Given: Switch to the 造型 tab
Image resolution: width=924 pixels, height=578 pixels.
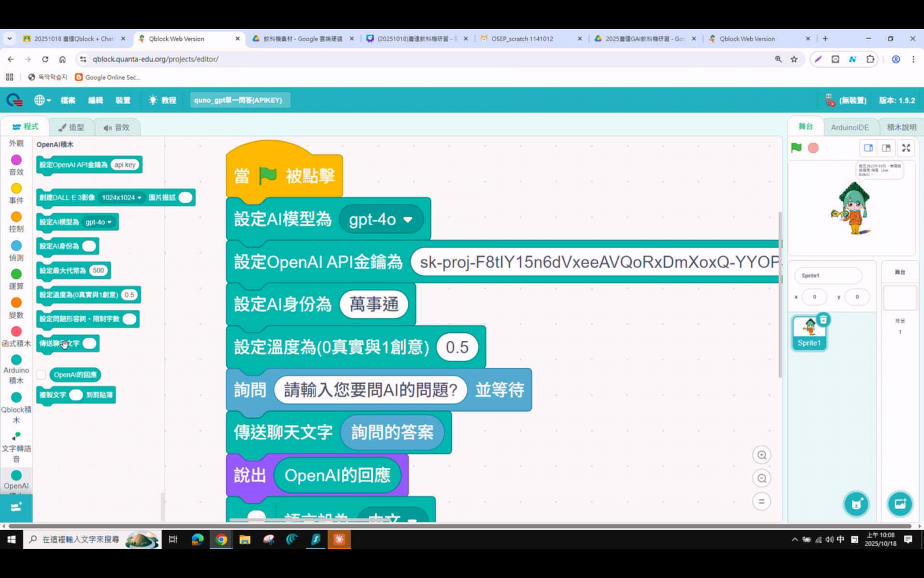Looking at the screenshot, I should click(71, 127).
